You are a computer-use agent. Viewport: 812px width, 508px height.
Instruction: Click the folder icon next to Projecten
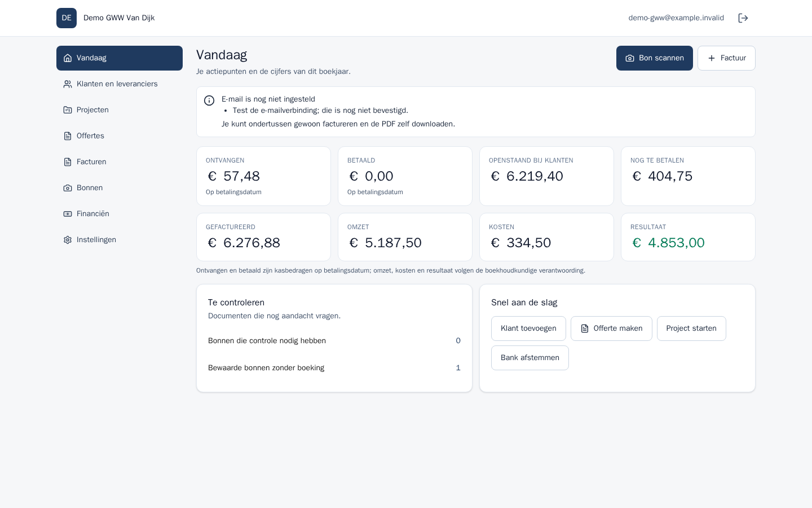tap(68, 110)
